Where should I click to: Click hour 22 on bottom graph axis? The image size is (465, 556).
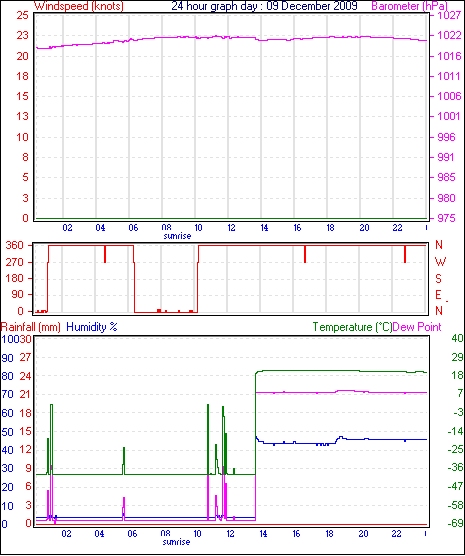pyautogui.click(x=396, y=534)
